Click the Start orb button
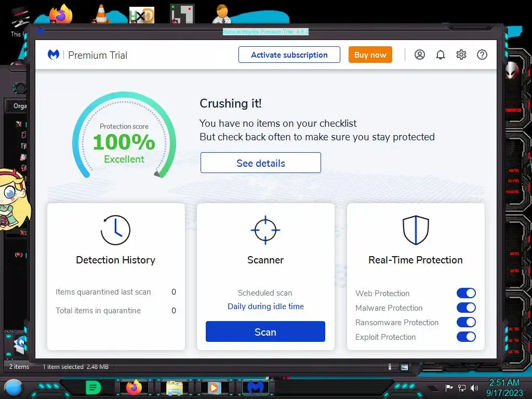Image resolution: width=532 pixels, height=399 pixels. click(14, 388)
